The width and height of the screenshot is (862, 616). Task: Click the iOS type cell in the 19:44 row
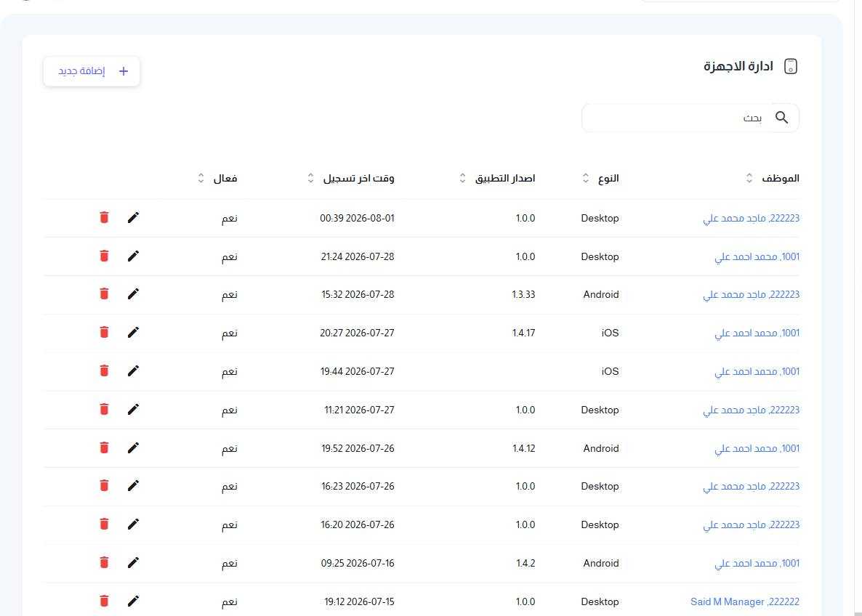[611, 371]
